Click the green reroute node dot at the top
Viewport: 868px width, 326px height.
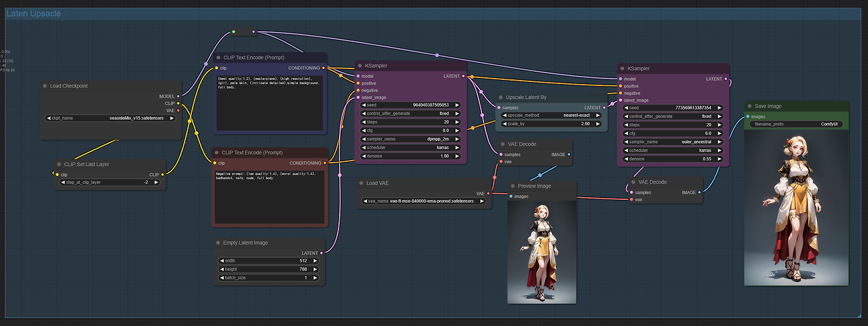click(x=233, y=31)
